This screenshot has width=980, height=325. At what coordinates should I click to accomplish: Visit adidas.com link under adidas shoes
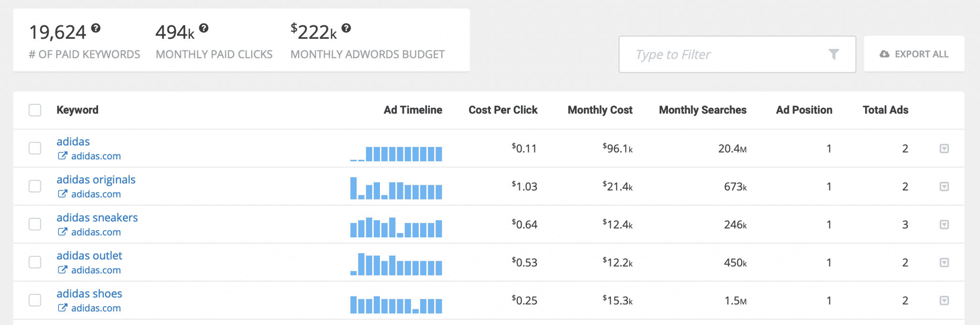96,308
